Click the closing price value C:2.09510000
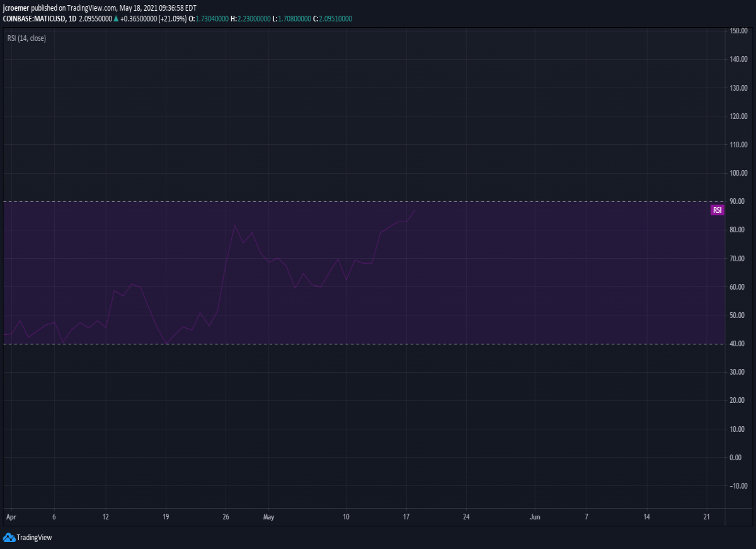Viewport: 756px width, 549px height. [x=333, y=19]
